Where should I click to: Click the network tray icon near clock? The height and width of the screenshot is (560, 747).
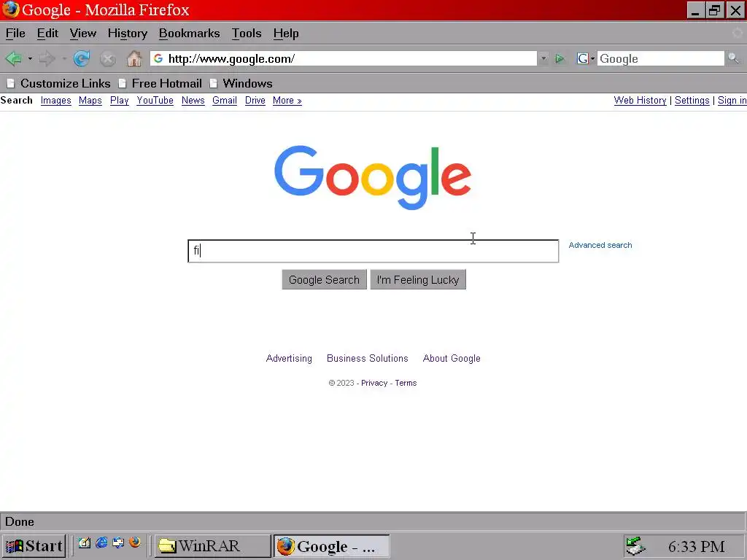[635, 545]
